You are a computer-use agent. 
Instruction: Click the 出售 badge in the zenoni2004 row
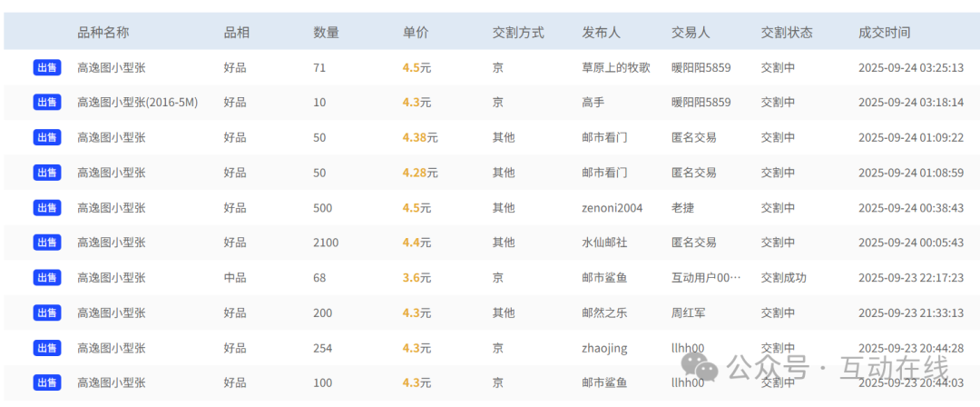[x=47, y=208]
